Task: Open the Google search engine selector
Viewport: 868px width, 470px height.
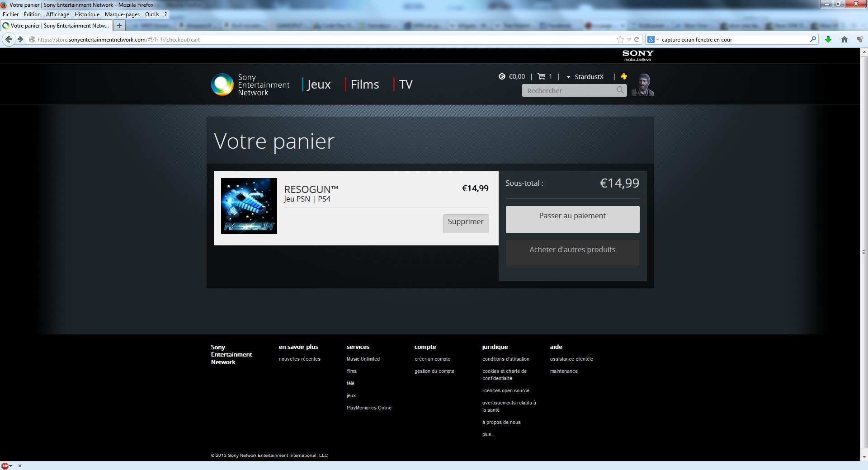Action: click(653, 40)
